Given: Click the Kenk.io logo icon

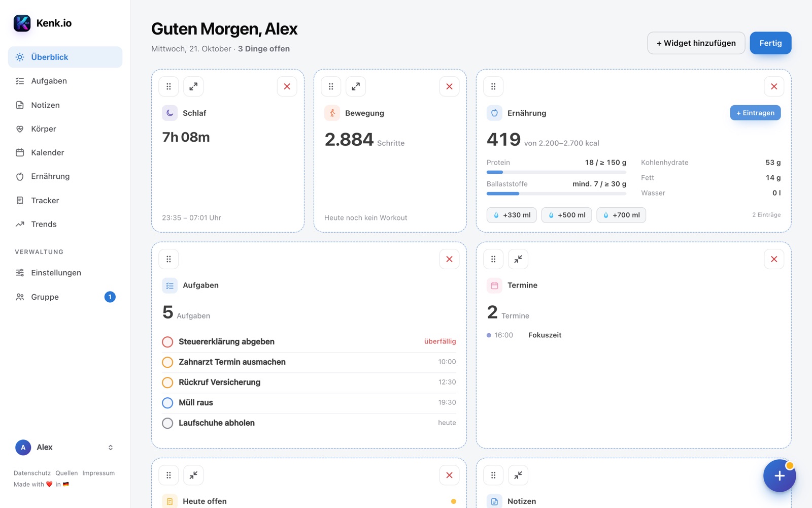Looking at the screenshot, I should [22, 23].
